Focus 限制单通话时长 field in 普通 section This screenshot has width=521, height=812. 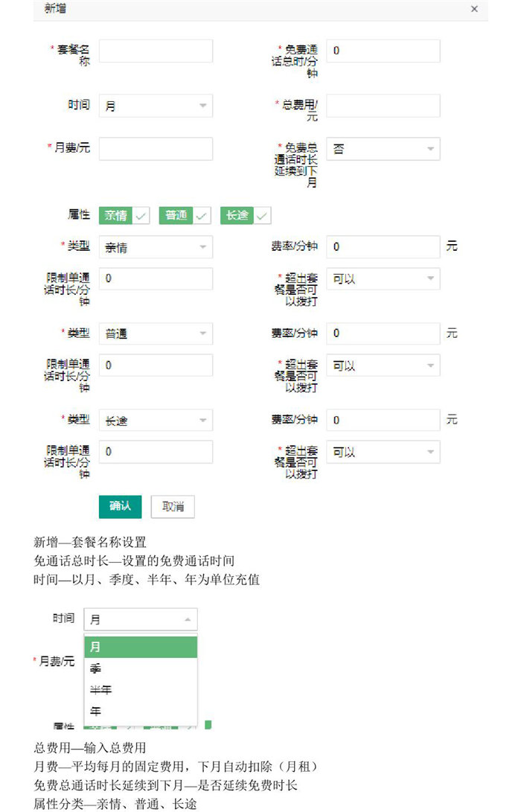(156, 365)
